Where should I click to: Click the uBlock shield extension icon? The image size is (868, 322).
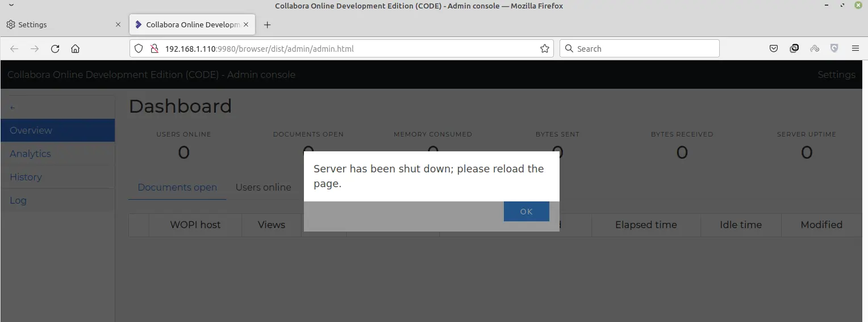click(834, 49)
